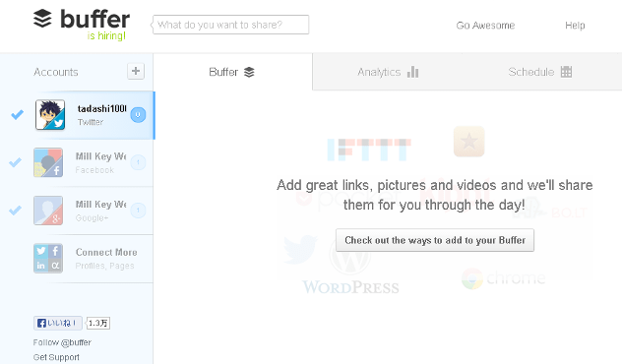Open the Help link
The image size is (622, 364).
(x=575, y=26)
